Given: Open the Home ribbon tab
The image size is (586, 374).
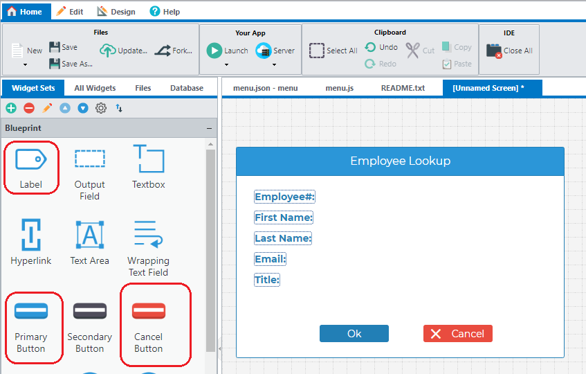Looking at the screenshot, I should (x=26, y=12).
